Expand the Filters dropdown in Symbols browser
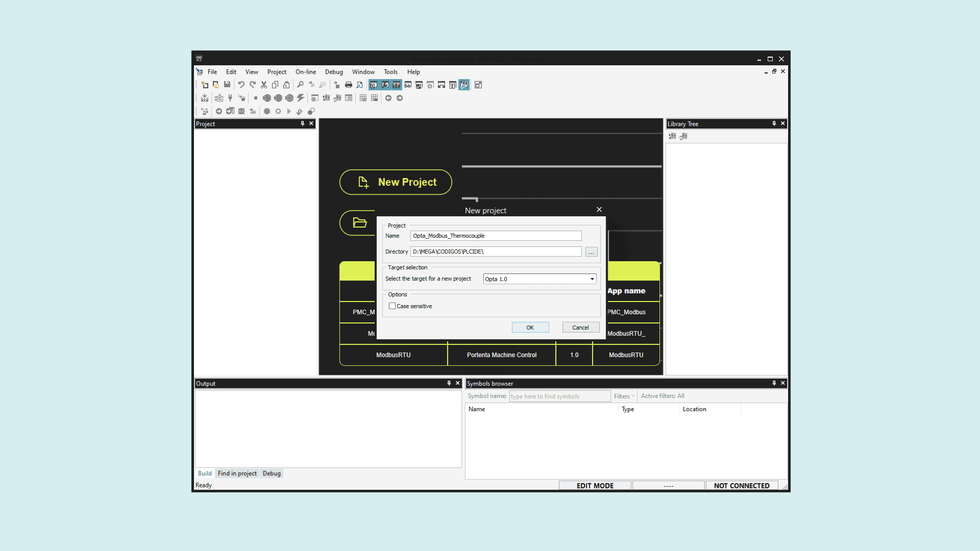980x551 pixels. pyautogui.click(x=624, y=396)
